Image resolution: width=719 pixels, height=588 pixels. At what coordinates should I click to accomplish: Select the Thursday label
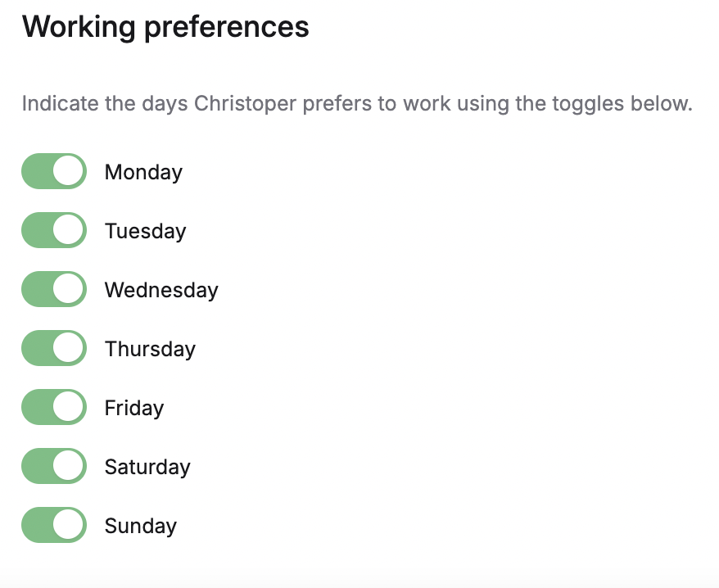point(150,350)
